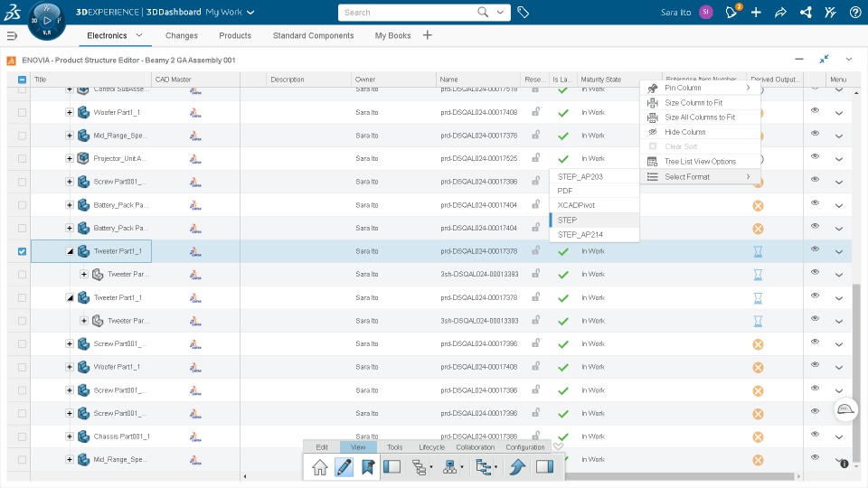
Task: Open row menu chevron for Projector_Unit A
Action: coord(839,159)
